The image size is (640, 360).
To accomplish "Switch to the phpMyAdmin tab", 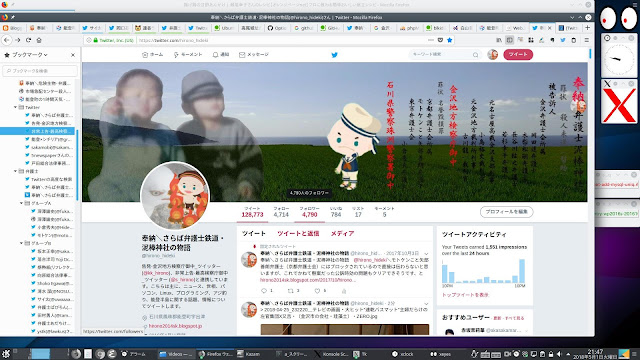I will tap(410, 28).
